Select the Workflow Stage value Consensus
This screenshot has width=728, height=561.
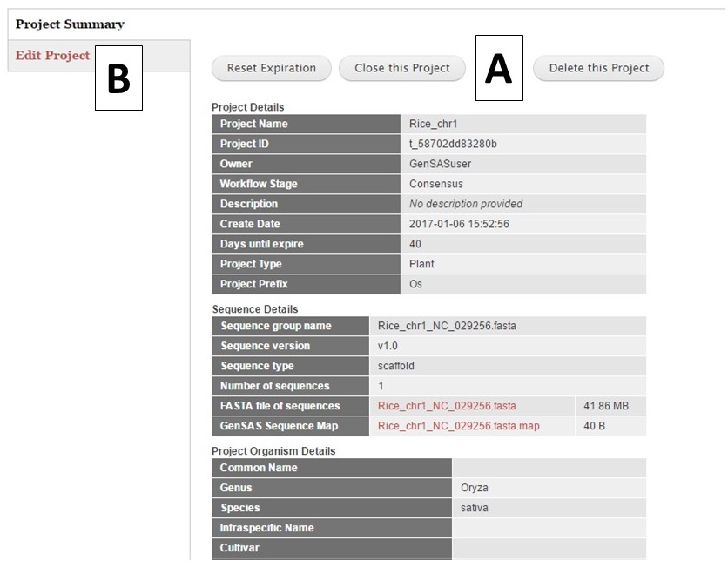click(x=436, y=184)
